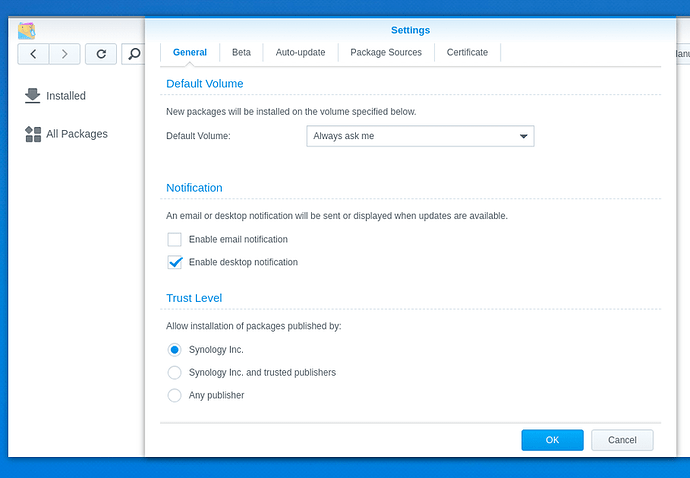Click the Settings dialog title
The image size is (690, 478).
[410, 30]
